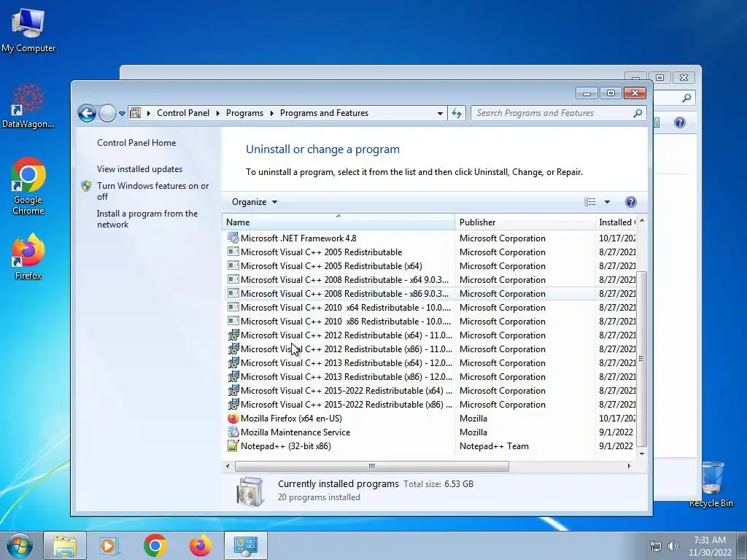Viewport: 747px width, 560px height.
Task: Select Microsoft Visual C++ 2005 Redistributable row
Action: coord(430,252)
